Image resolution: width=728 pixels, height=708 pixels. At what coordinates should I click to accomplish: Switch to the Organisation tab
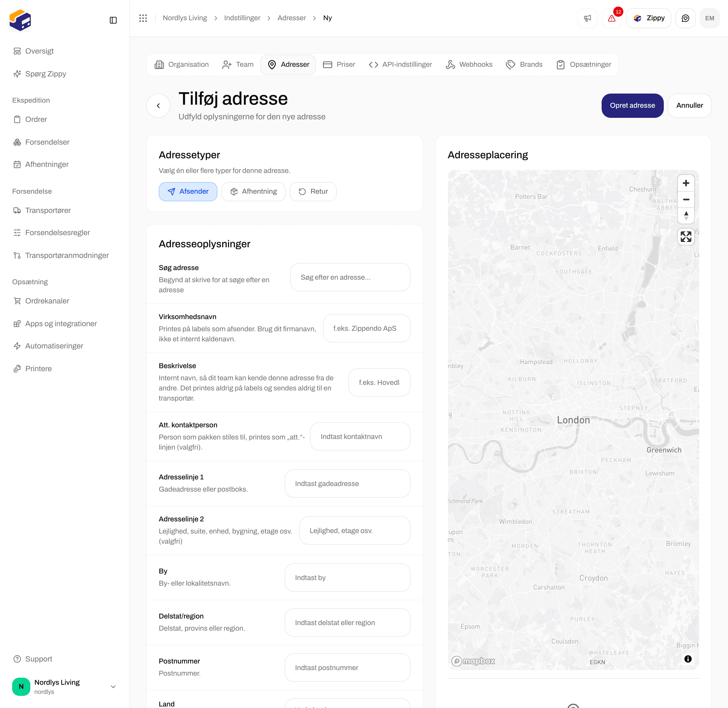pos(181,65)
